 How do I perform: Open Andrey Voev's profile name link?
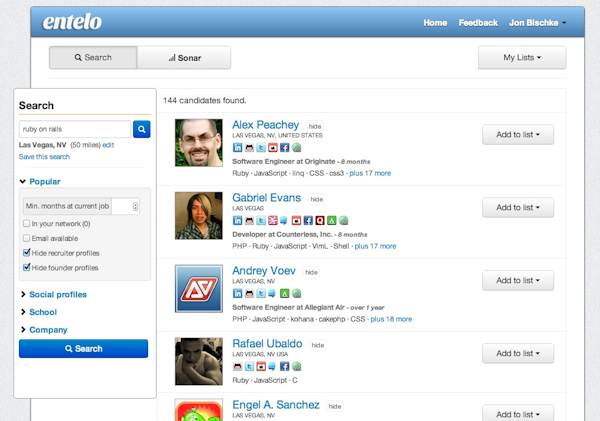click(264, 271)
